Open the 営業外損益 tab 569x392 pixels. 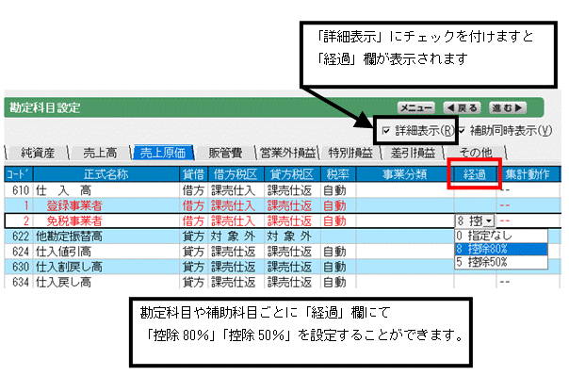(287, 153)
